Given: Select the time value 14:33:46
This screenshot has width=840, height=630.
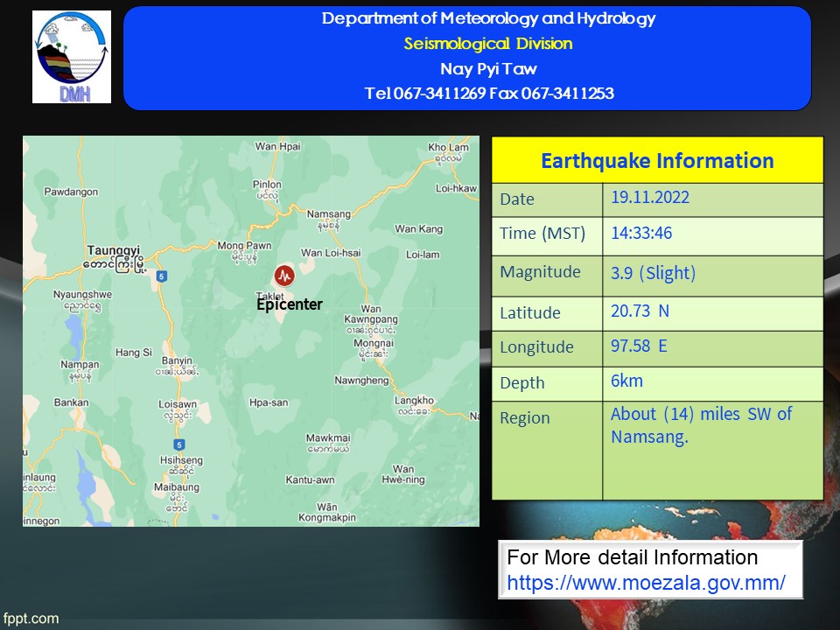Looking at the screenshot, I should pyautogui.click(x=641, y=233).
